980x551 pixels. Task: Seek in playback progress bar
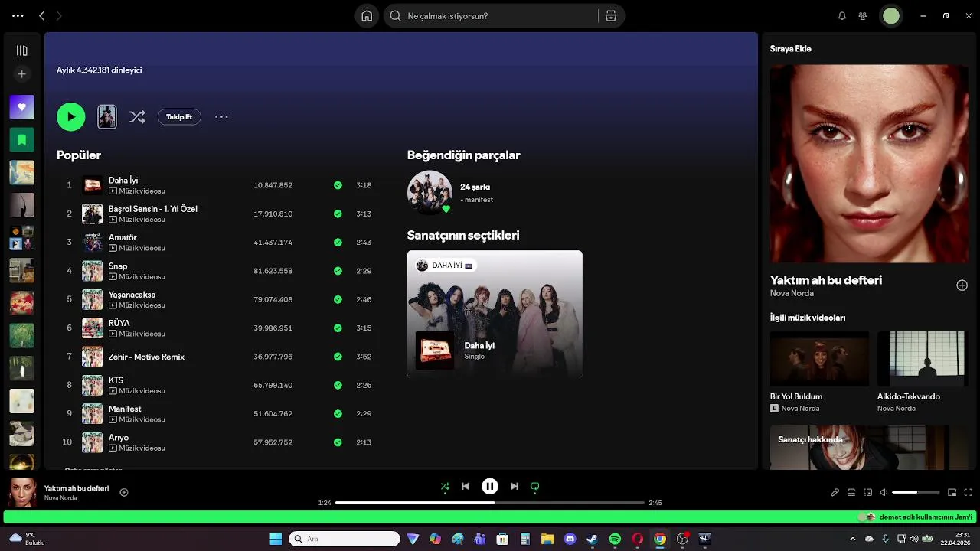(490, 503)
